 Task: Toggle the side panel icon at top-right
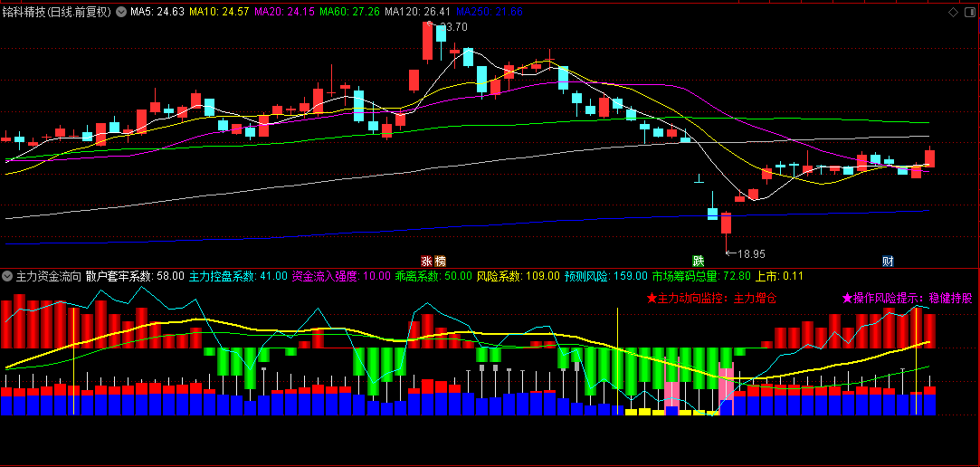[x=969, y=11]
